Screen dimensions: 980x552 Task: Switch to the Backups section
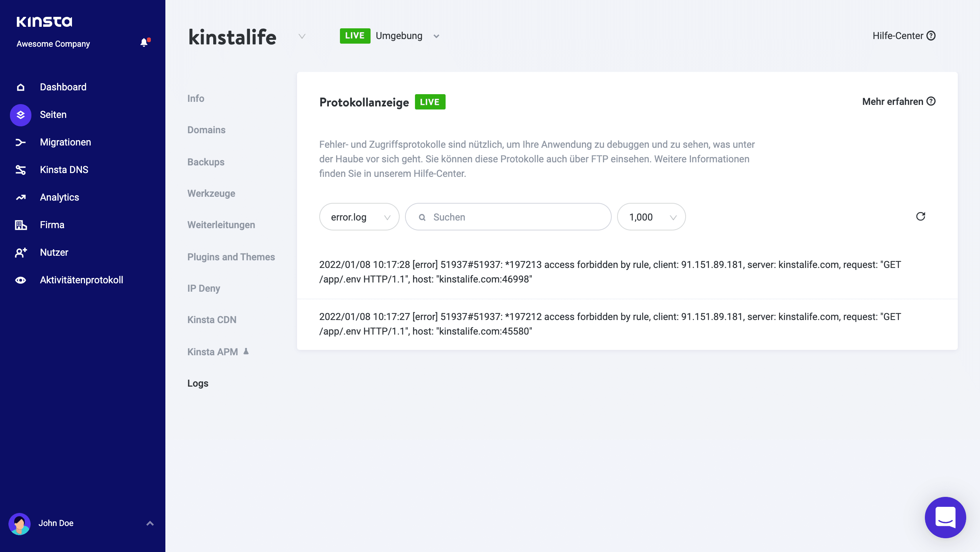point(206,162)
